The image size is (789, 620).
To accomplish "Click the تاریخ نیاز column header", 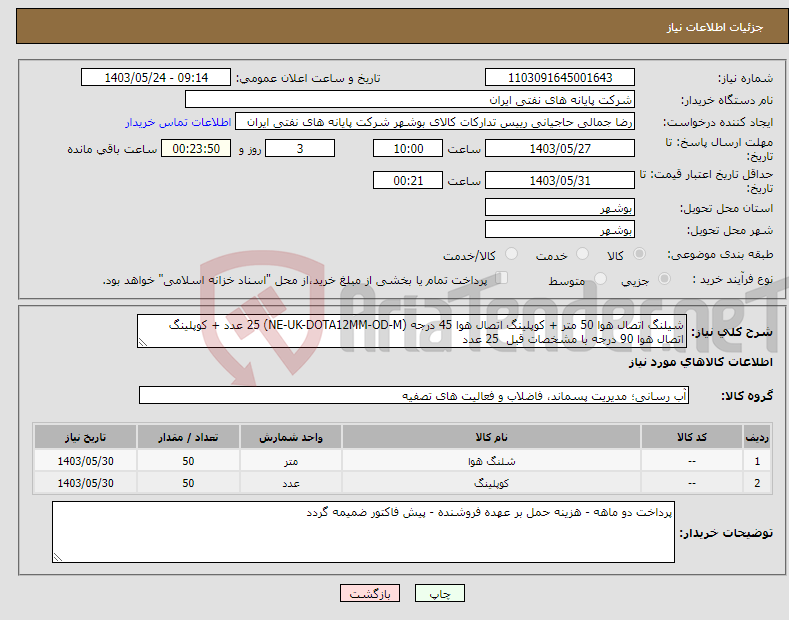I will 86,437.
